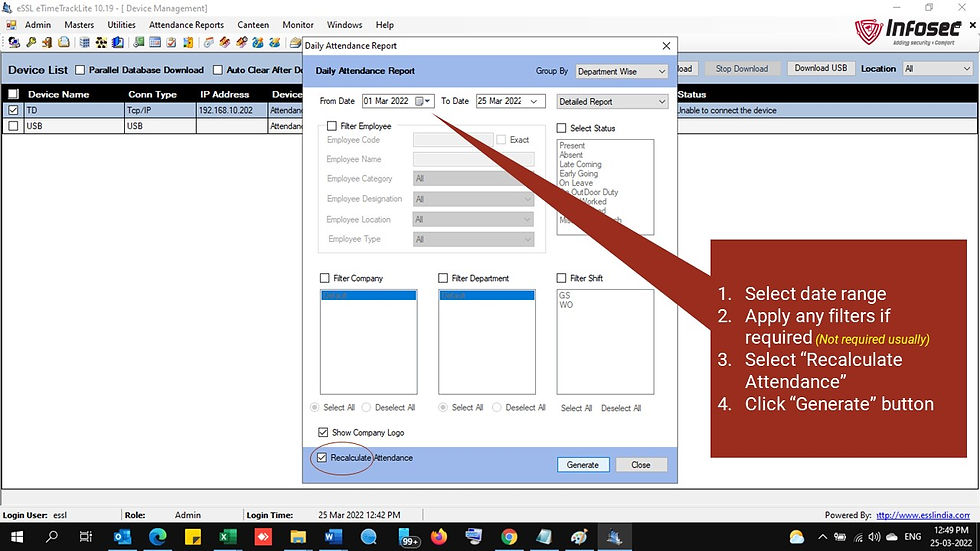
Task: Open the Admin menu
Action: pyautogui.click(x=38, y=25)
